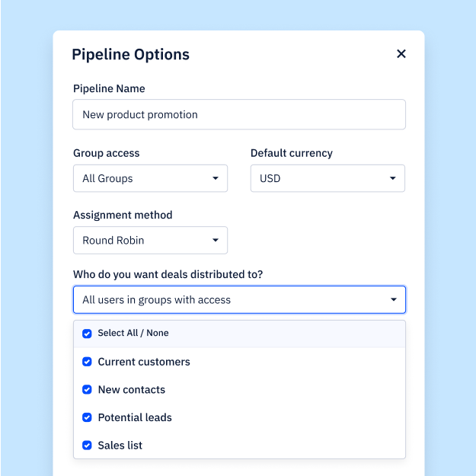Click the New contacts option label
476x476 pixels.
tap(132, 390)
